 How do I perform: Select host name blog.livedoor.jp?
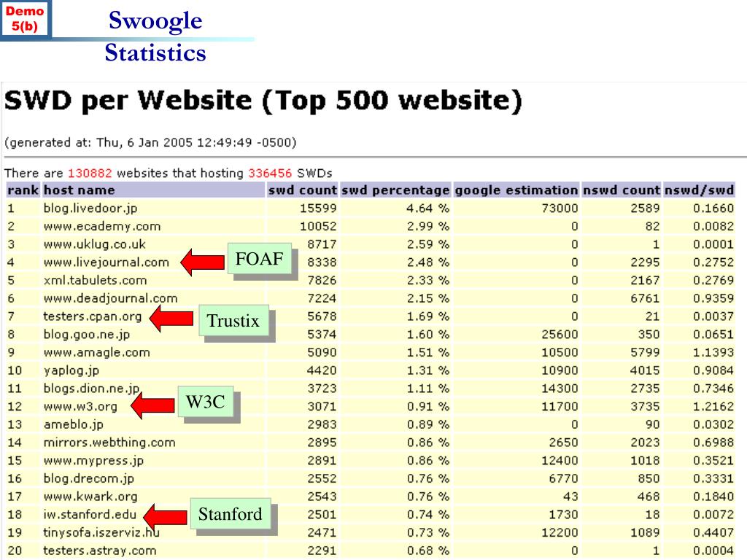[x=90, y=208]
